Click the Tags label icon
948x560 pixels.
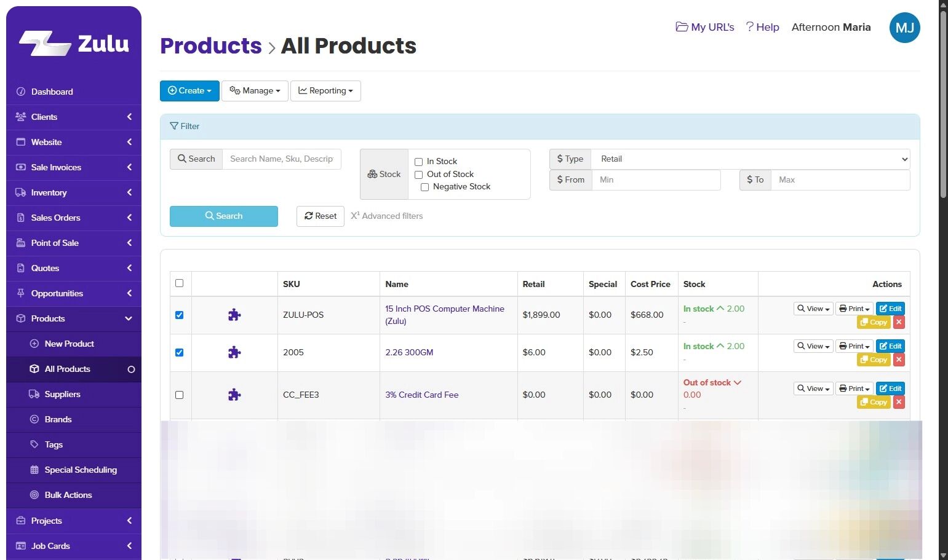[x=34, y=444]
